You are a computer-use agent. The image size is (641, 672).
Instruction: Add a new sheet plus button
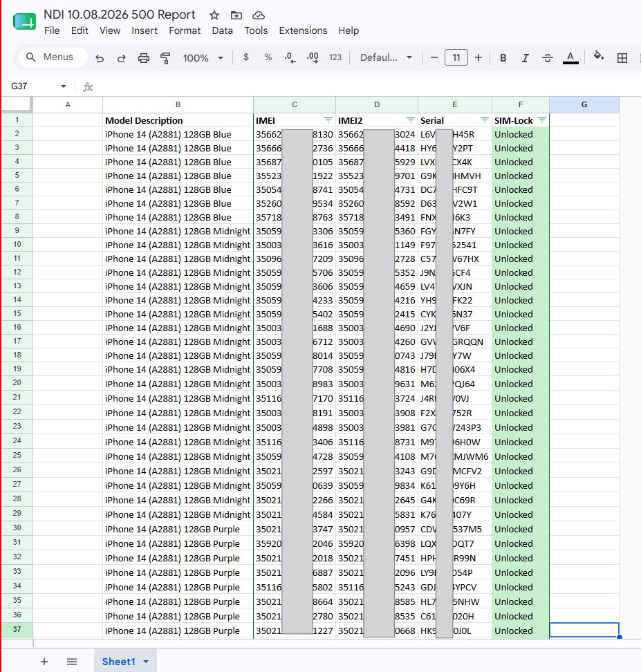(44, 662)
